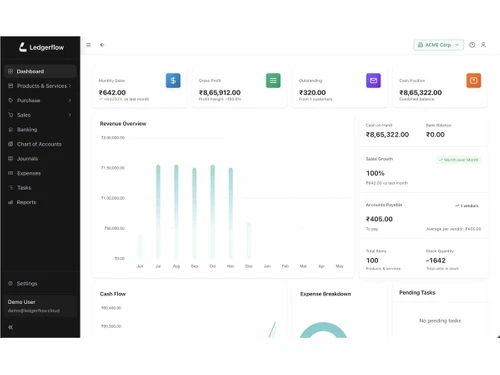This screenshot has width=500, height=375.
Task: Click Cash on Hand value ₹8,65,322.00
Action: [387, 135]
